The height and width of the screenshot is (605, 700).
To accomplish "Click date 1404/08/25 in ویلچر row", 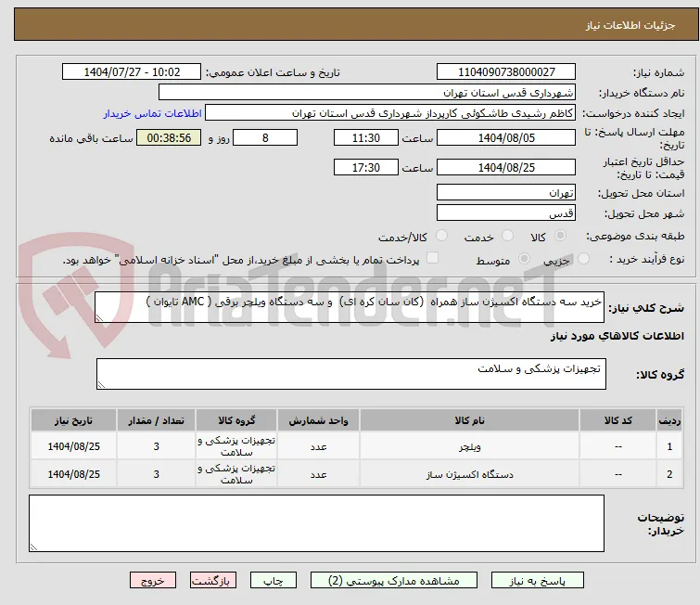I will [x=73, y=446].
